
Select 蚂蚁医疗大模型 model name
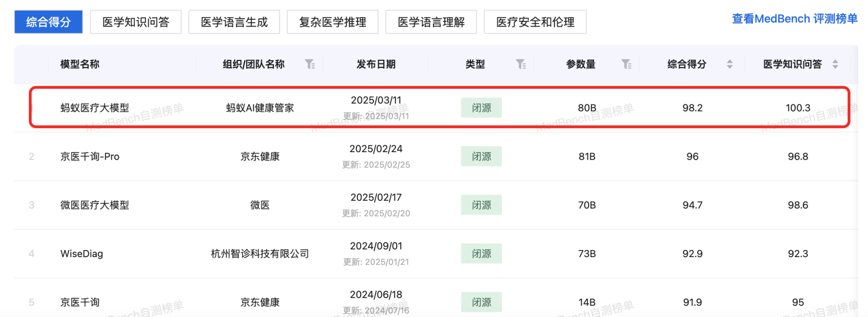tap(95, 108)
